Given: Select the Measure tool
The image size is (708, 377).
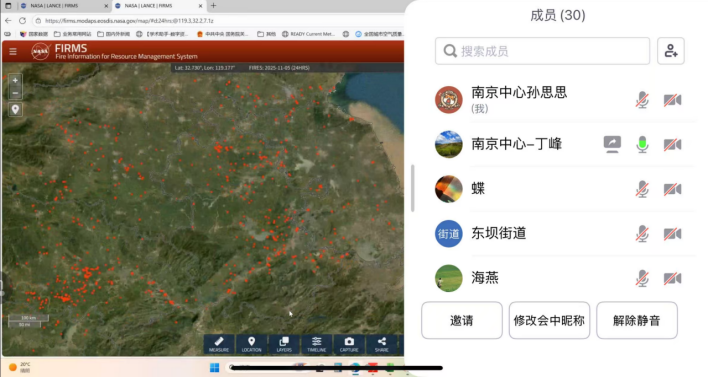Looking at the screenshot, I should pyautogui.click(x=219, y=344).
